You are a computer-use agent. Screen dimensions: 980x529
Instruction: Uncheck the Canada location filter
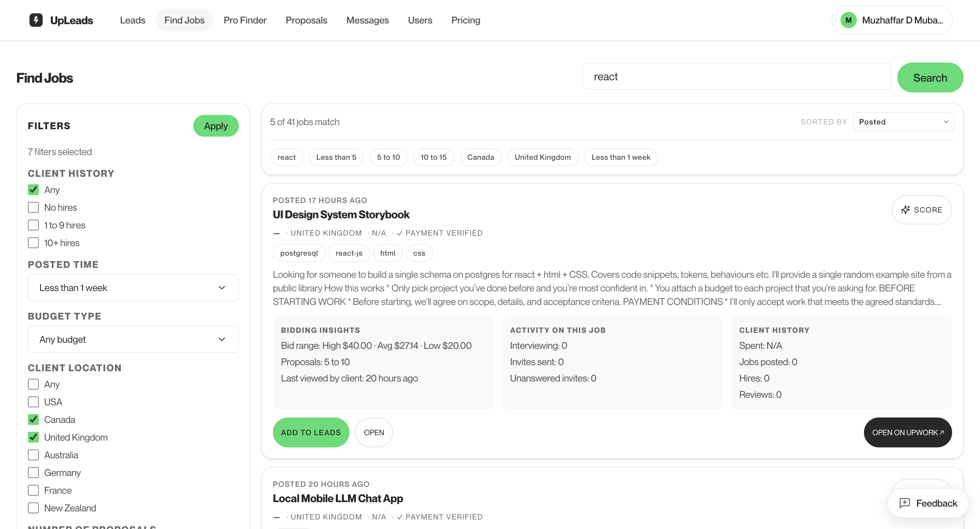(33, 420)
